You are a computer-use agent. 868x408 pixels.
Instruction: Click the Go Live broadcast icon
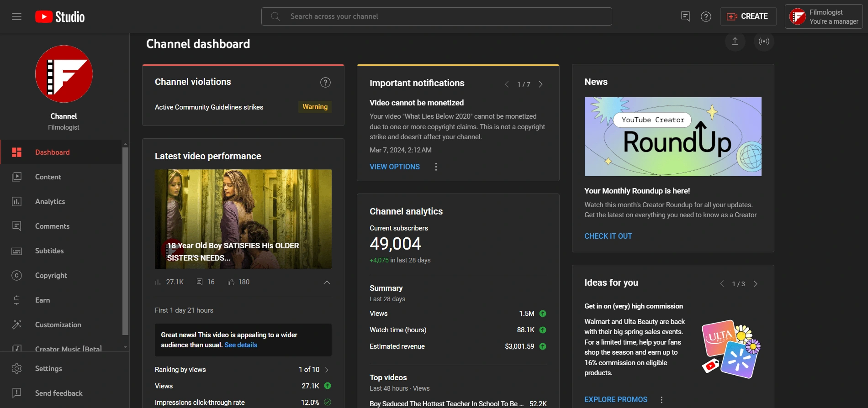764,42
